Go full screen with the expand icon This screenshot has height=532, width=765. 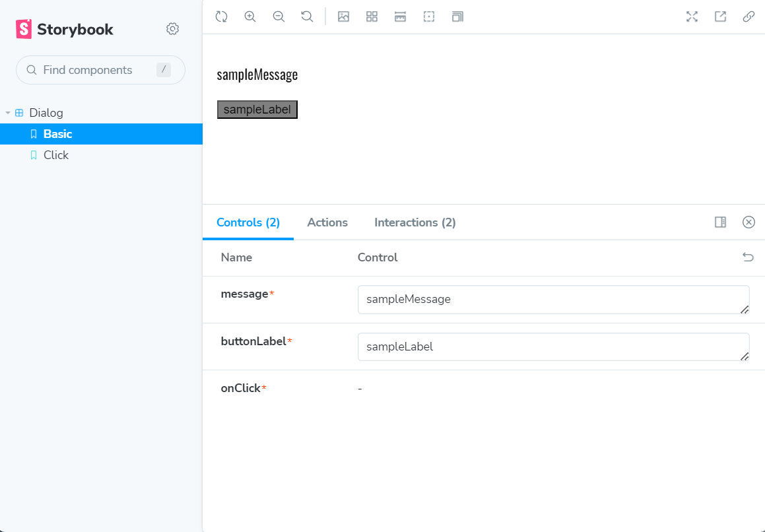tap(692, 17)
